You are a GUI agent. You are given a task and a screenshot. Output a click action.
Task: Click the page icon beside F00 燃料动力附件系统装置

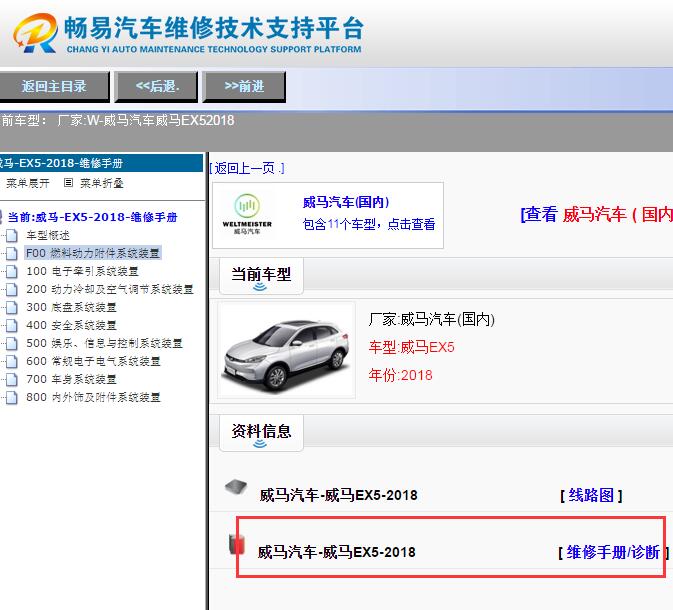[x=12, y=254]
